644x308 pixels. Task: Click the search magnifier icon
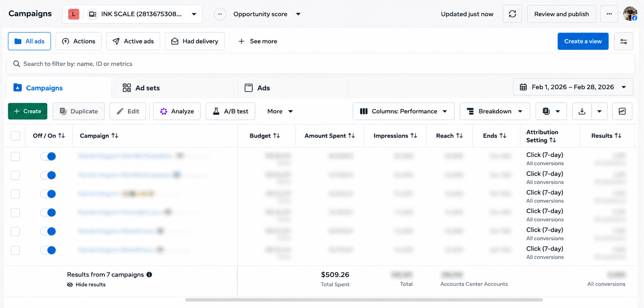pos(16,64)
